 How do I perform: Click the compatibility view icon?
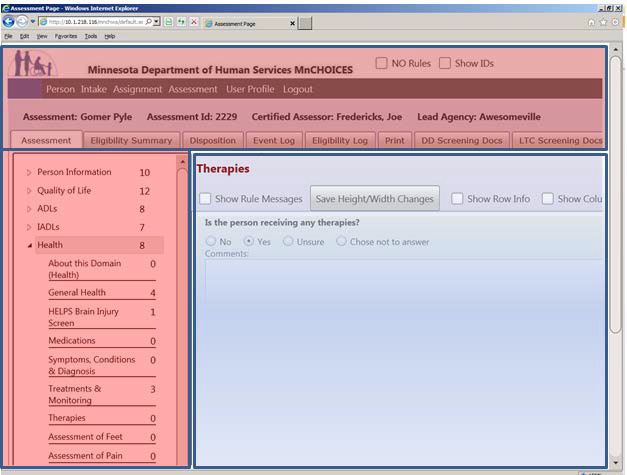tap(169, 22)
